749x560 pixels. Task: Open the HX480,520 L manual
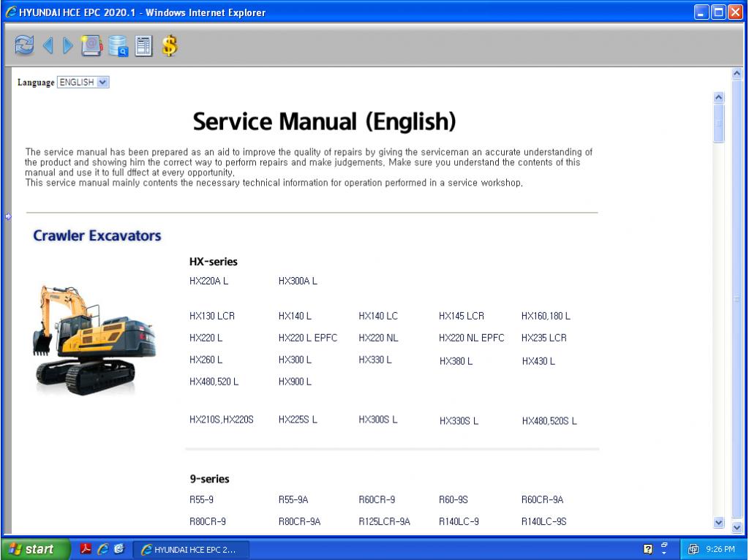[x=214, y=382]
